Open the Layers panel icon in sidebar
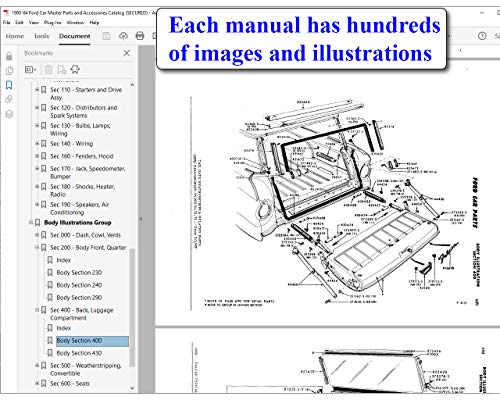The height and width of the screenshot is (400, 500). pos(9,114)
